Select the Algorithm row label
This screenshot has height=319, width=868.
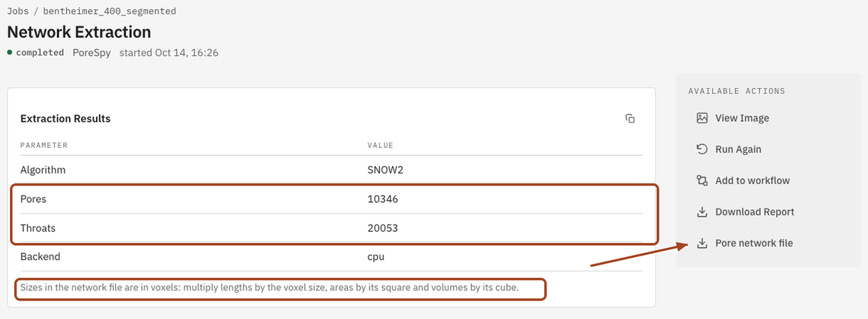click(x=43, y=170)
